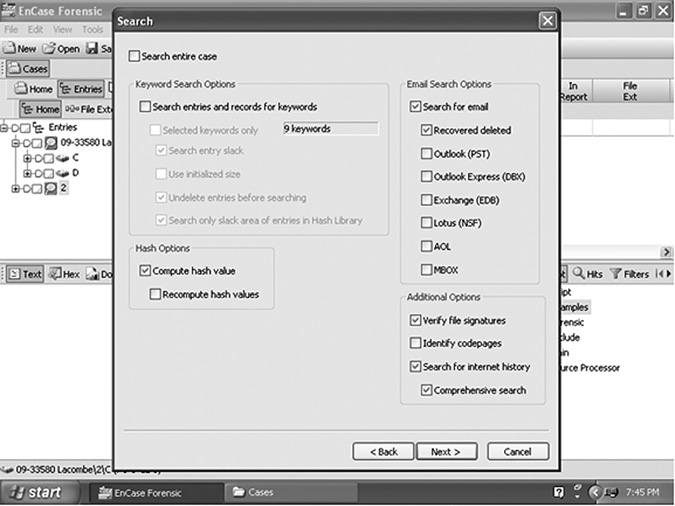
Task: Expand hidden system tray icons arrow
Action: tap(594, 492)
